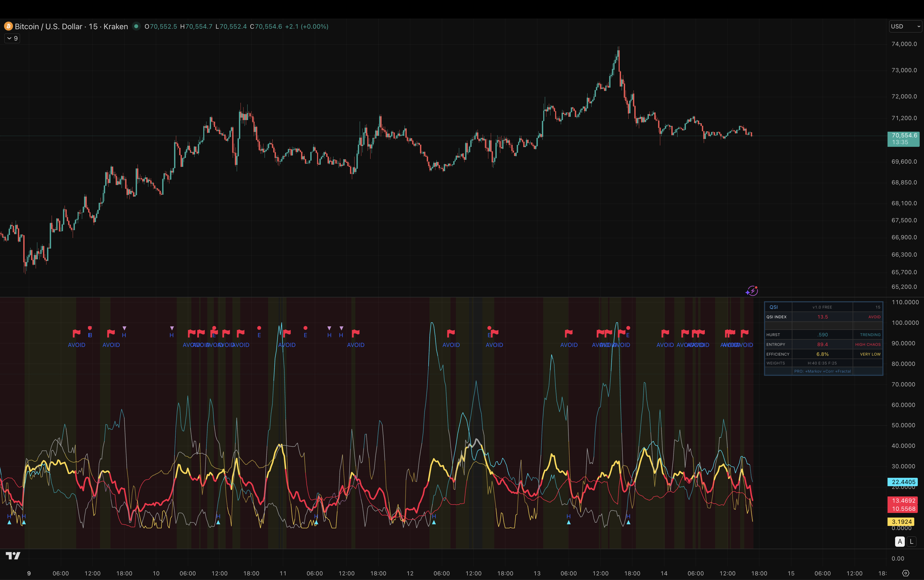
Task: Click the sparkle chart-assistant icon near the price pane
Action: click(752, 291)
